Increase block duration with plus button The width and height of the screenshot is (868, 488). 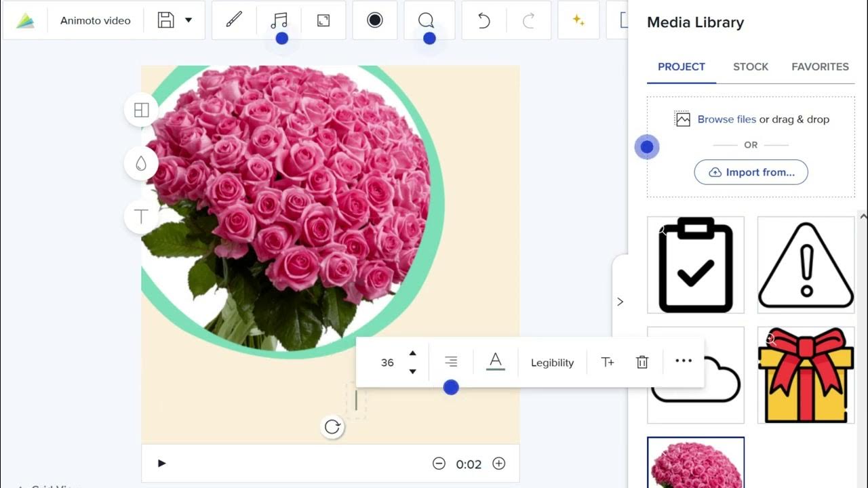tap(499, 464)
